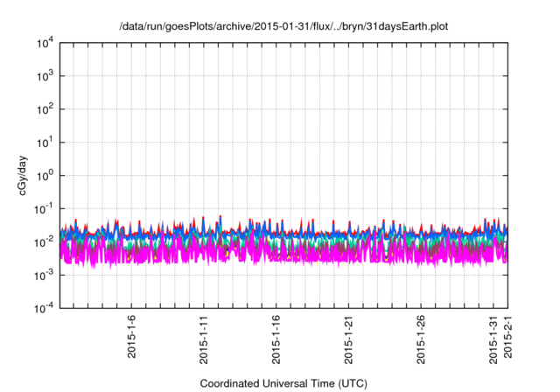560x392 pixels.
Task: Select the 2015-1-6 date label
Action: [132, 336]
